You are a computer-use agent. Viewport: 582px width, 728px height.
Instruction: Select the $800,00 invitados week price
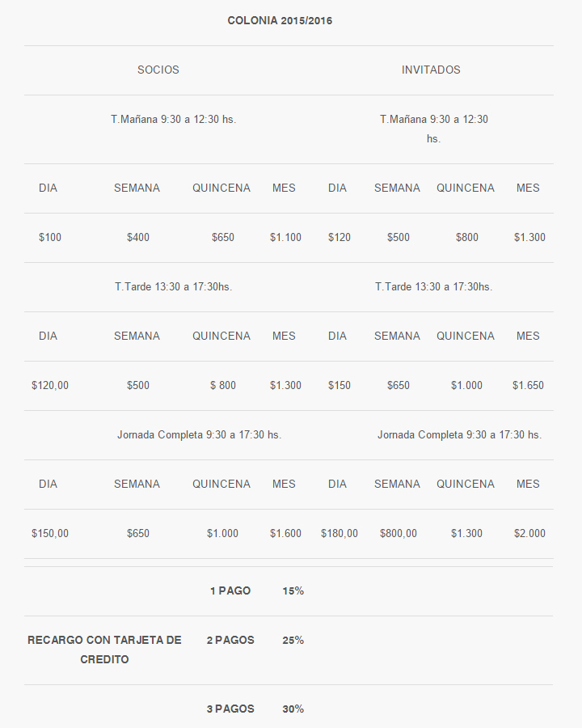pyautogui.click(x=399, y=534)
